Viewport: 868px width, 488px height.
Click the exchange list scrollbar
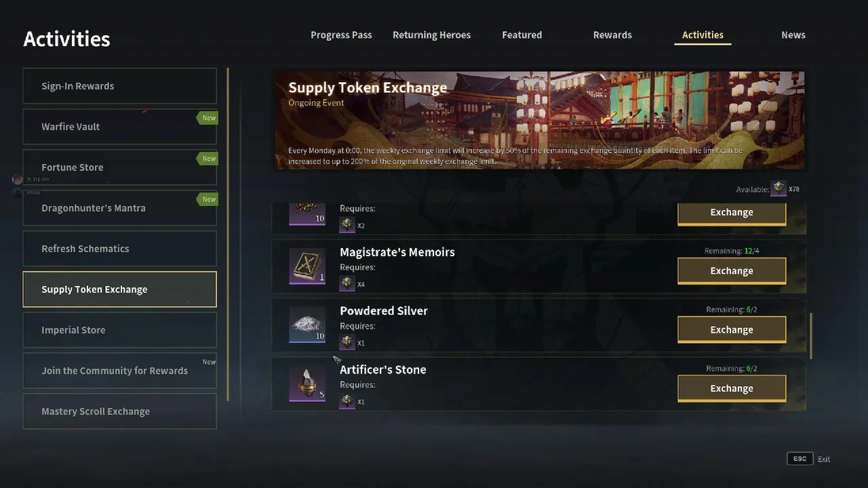[811, 336]
